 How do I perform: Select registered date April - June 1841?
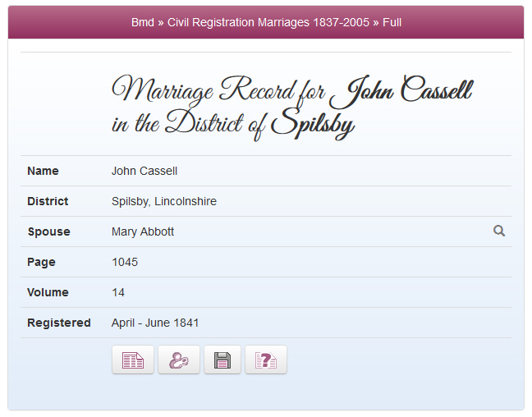155,323
